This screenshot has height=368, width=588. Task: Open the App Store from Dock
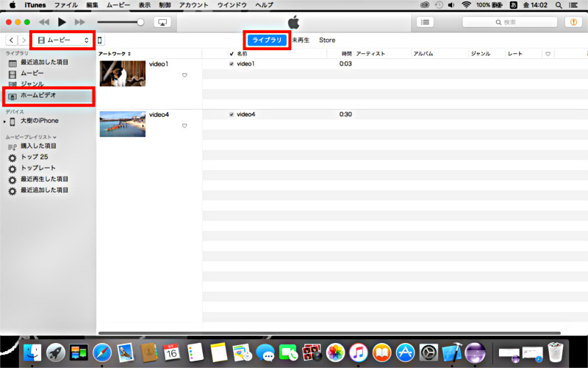[405, 353]
